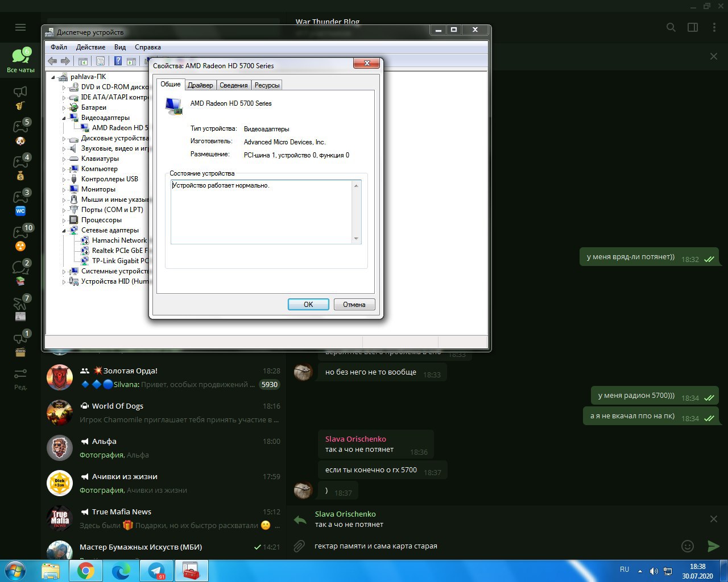Image resolution: width=728 pixels, height=582 pixels.
Task: Click search icon in Telegram chat header
Action: (x=671, y=27)
